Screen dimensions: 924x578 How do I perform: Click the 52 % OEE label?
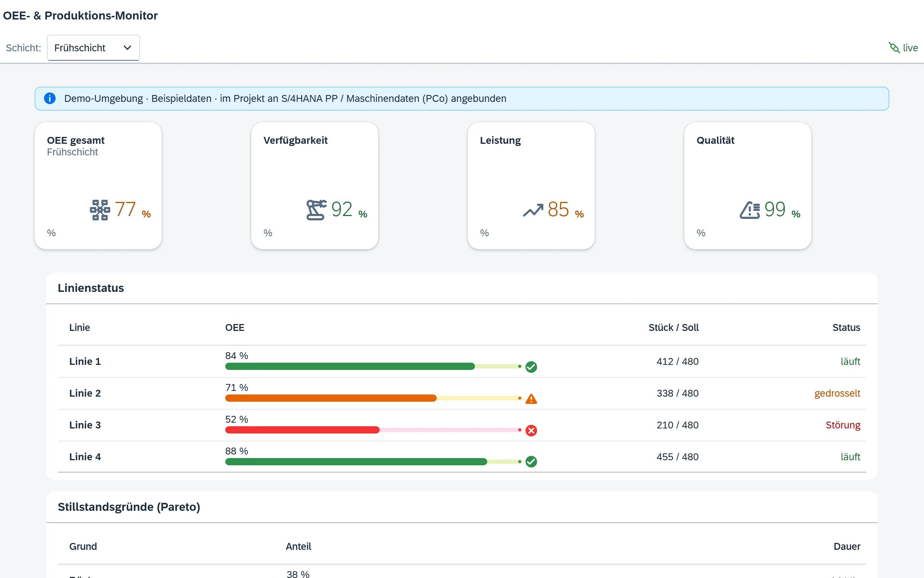pyautogui.click(x=236, y=419)
